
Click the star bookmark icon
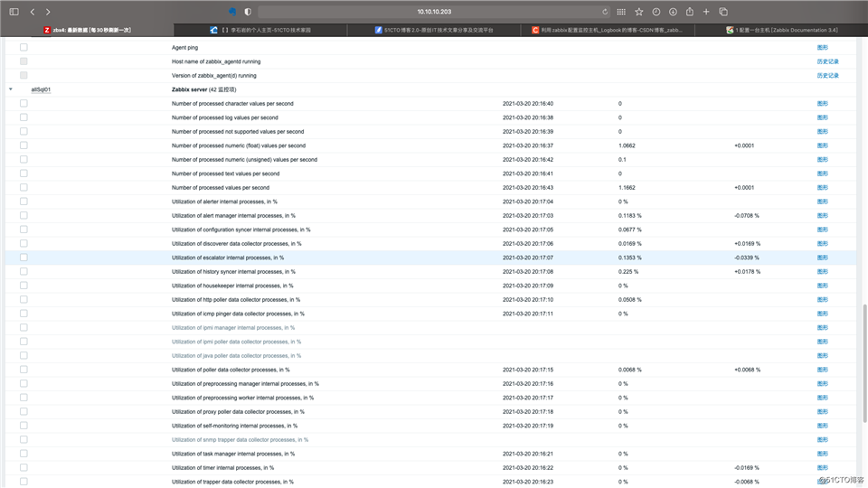(x=639, y=12)
